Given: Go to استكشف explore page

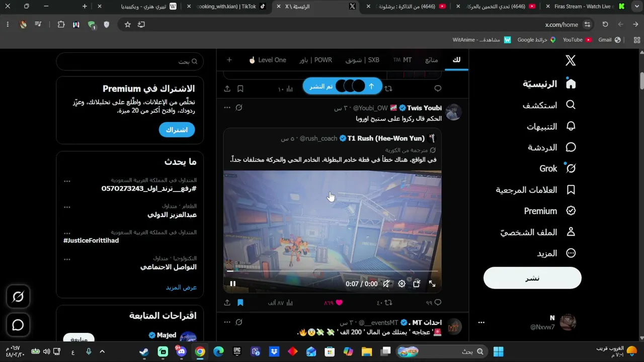Looking at the screenshot, I should pyautogui.click(x=549, y=105).
